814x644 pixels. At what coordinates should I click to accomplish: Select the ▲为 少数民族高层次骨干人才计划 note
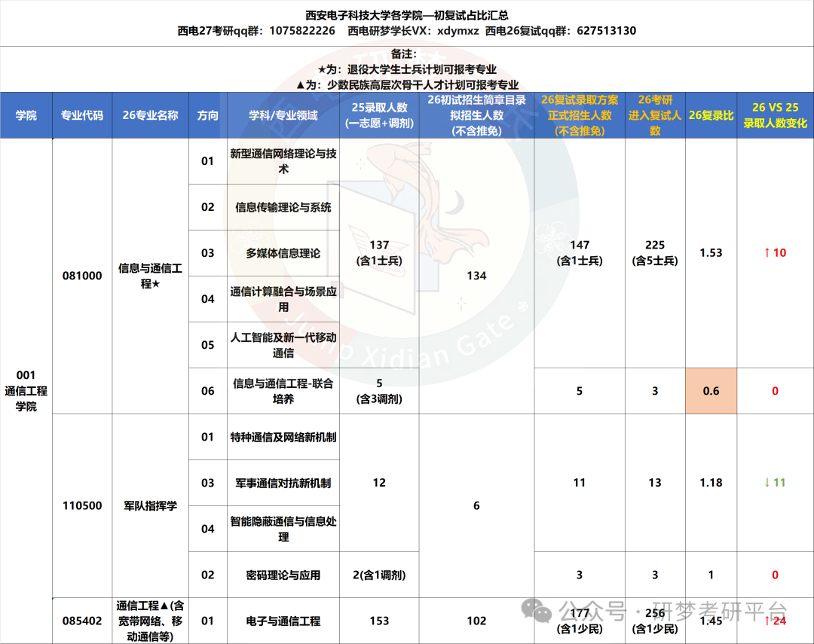(406, 85)
